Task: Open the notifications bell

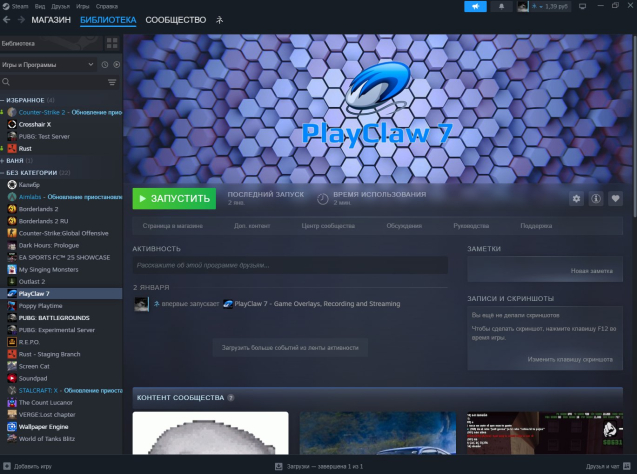Action: tap(502, 7)
